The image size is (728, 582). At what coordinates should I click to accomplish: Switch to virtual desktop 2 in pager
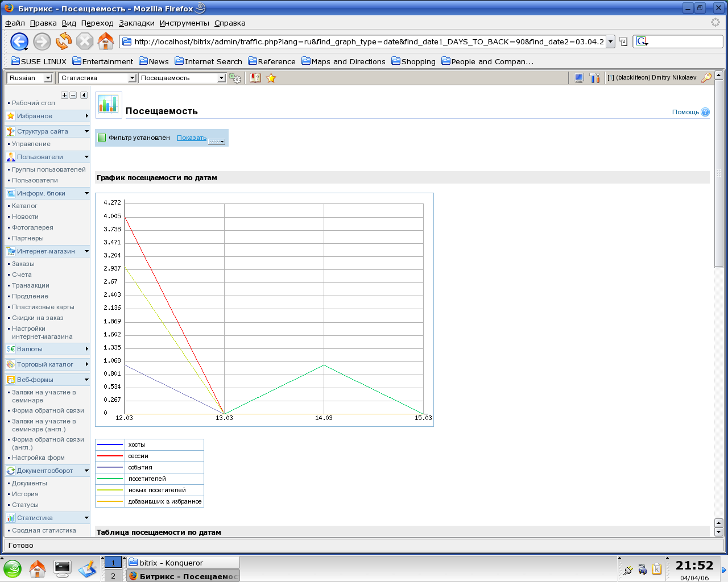(113, 576)
